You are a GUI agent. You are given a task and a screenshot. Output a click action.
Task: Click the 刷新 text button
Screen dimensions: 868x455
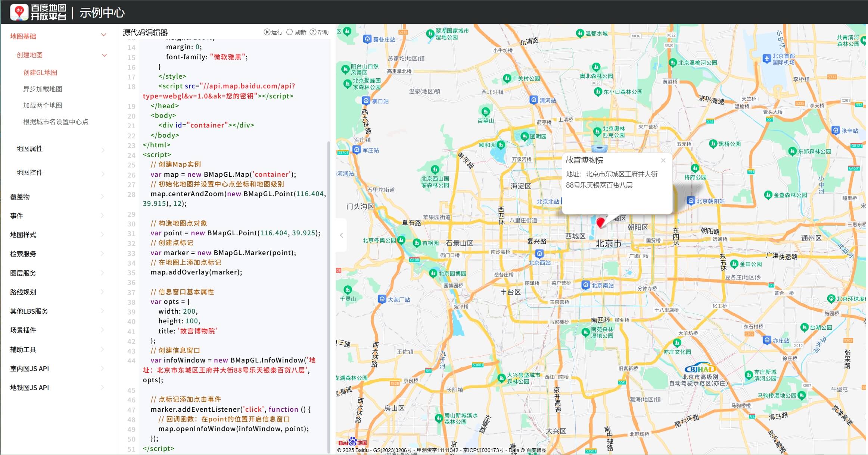[301, 32]
